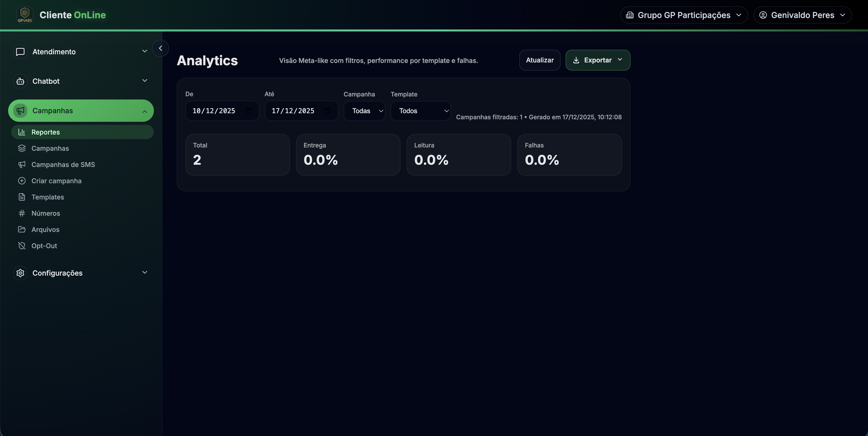The width and height of the screenshot is (868, 436).
Task: Open the Campanha filter dropdown
Action: tap(364, 111)
